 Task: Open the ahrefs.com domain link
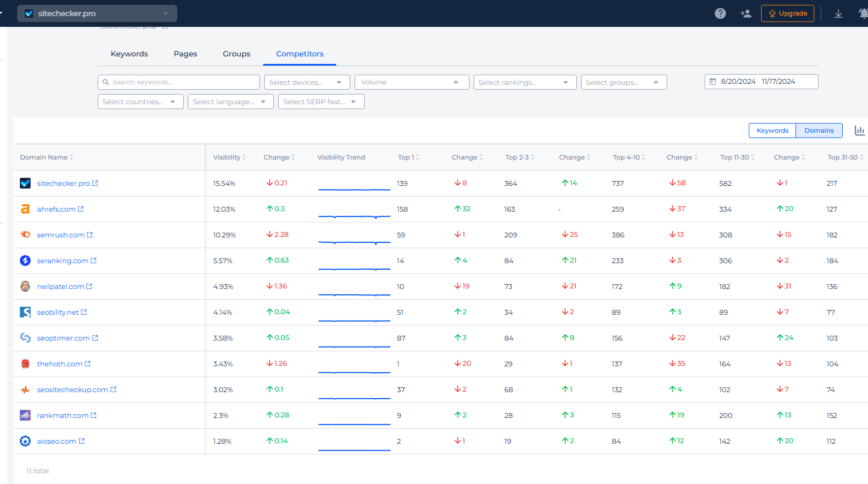[x=56, y=209]
